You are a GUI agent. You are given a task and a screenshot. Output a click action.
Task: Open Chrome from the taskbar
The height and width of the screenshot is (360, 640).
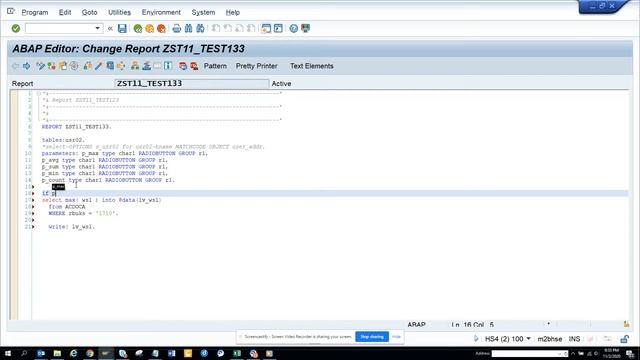(x=90, y=353)
